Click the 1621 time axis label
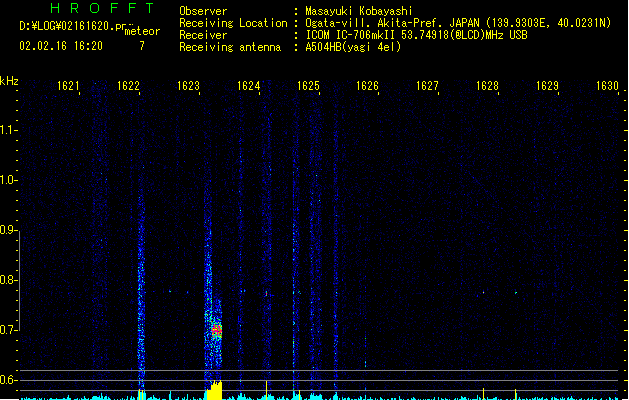The image size is (629, 400). pos(68,86)
